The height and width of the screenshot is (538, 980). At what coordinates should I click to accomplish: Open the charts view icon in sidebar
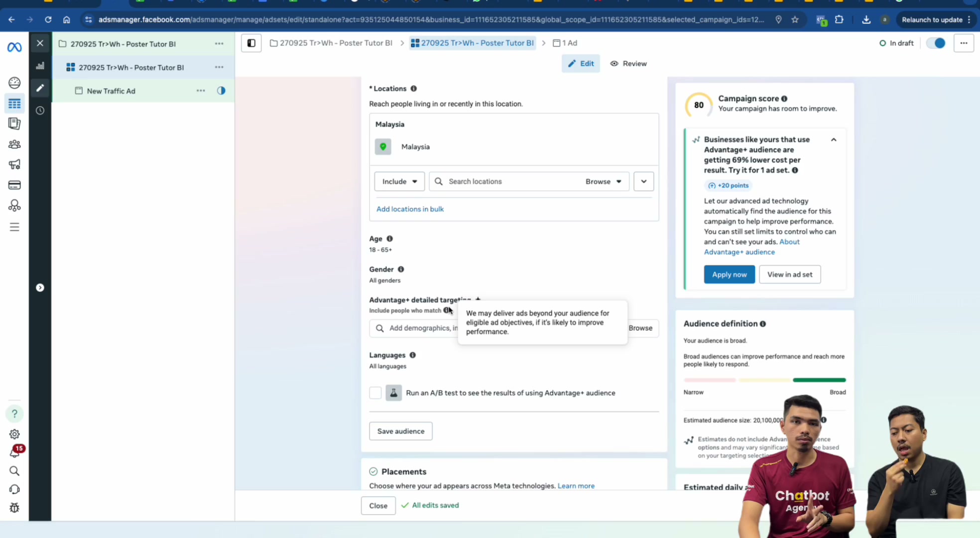[x=40, y=66]
